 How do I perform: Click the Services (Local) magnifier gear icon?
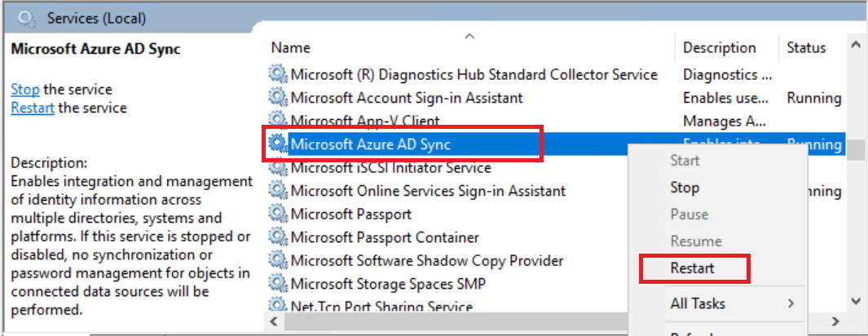click(x=26, y=17)
